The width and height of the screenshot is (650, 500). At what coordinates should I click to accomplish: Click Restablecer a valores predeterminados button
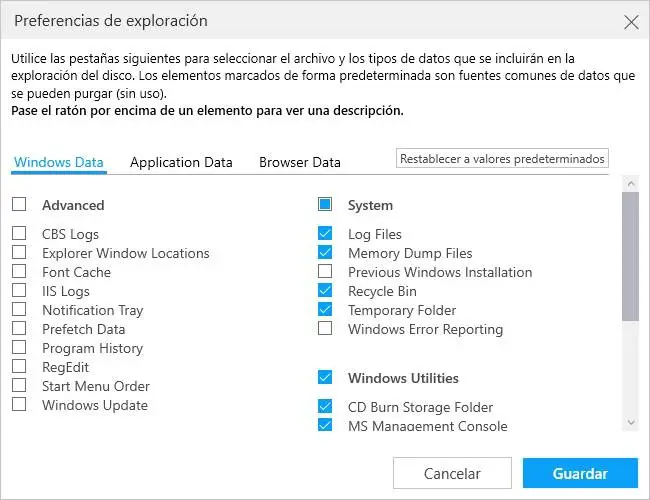502,159
